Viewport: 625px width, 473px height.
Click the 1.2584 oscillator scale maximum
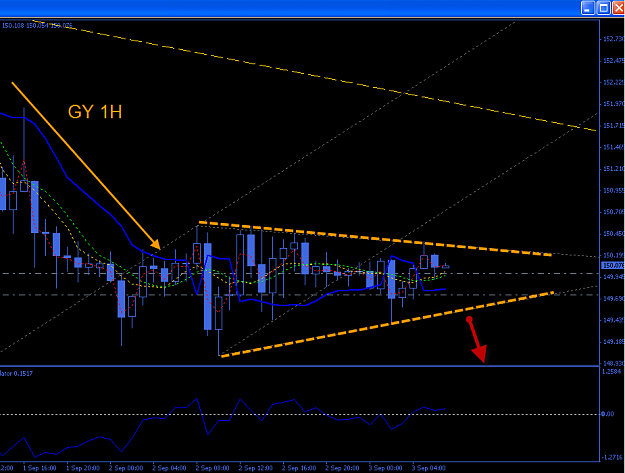point(611,372)
